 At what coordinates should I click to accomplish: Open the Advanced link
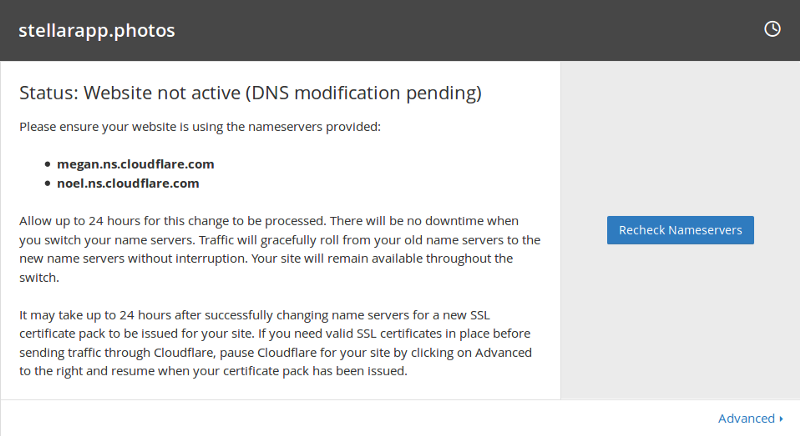(x=746, y=419)
